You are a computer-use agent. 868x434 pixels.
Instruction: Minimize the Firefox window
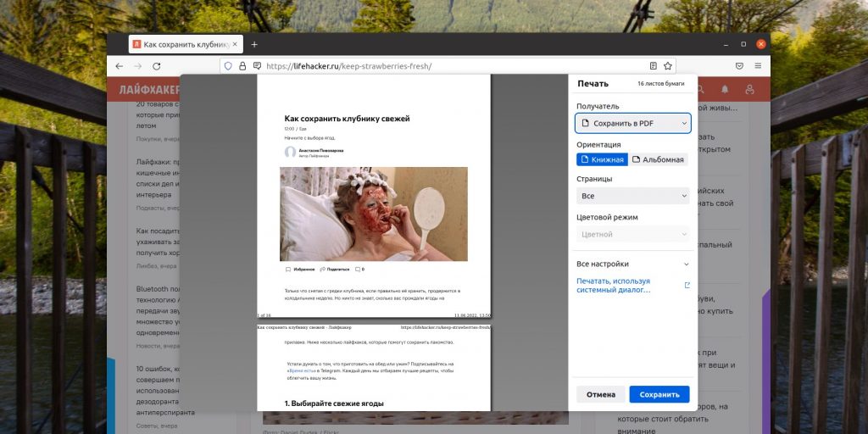[x=726, y=44]
